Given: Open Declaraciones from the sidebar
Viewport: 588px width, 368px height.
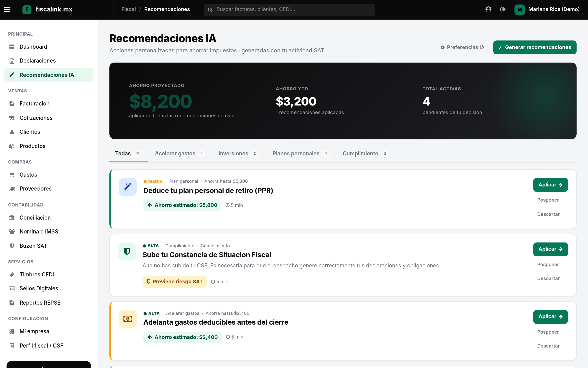Looking at the screenshot, I should (49, 61).
